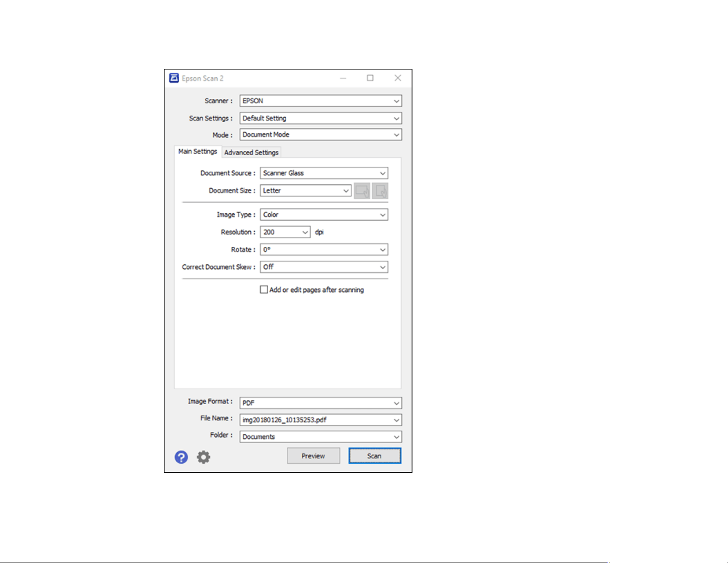Viewport: 728px width, 563px height.
Task: Close the Epson Scan 2 window
Action: 398,78
